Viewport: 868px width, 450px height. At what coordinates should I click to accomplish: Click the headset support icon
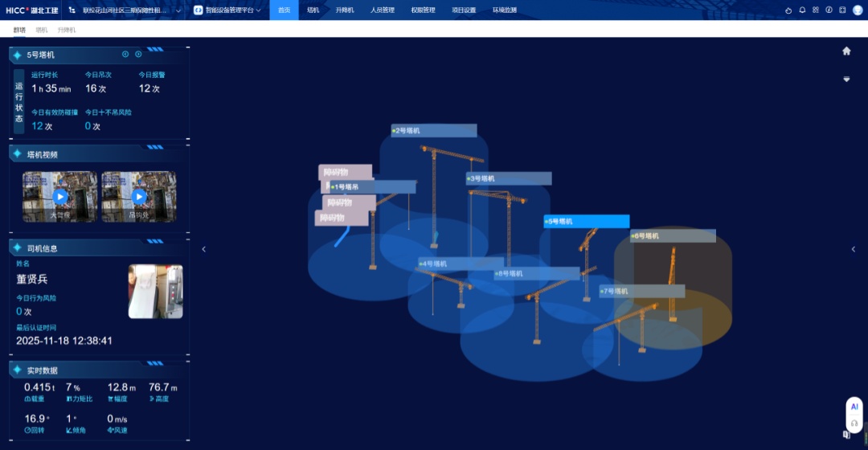coord(854,423)
